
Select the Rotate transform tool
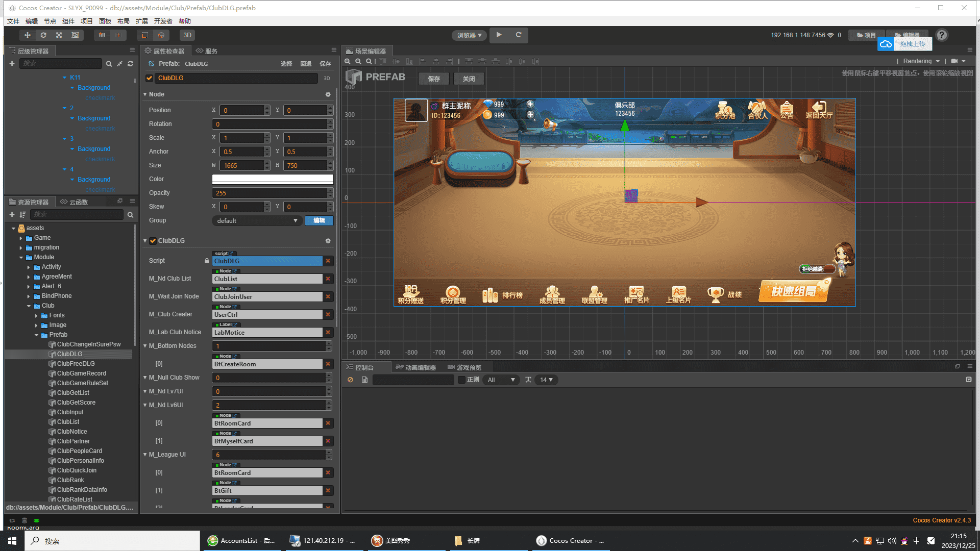click(43, 35)
